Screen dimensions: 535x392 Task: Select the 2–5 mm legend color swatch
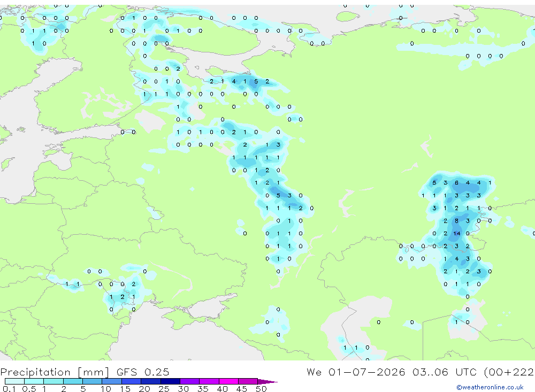73,381
